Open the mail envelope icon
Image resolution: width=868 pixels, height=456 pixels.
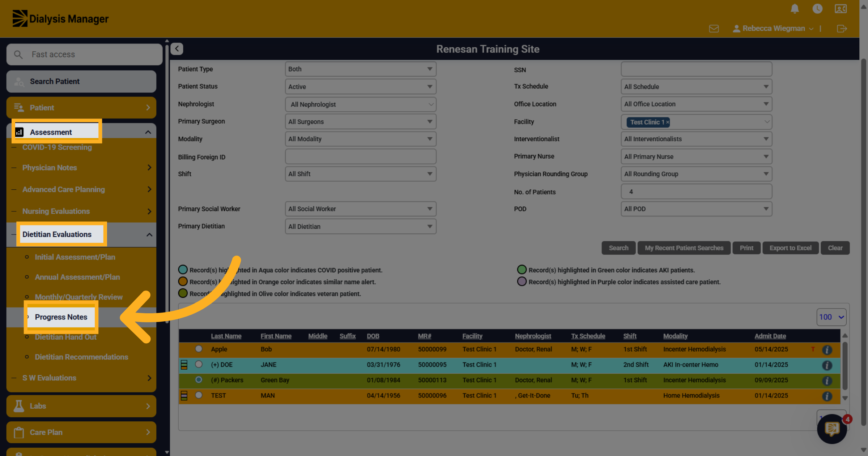714,29
